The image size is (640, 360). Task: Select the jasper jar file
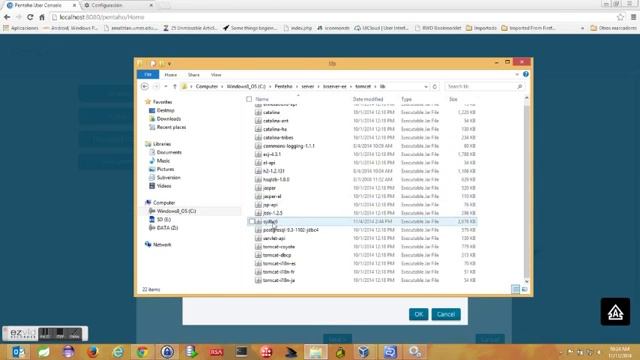click(x=269, y=188)
